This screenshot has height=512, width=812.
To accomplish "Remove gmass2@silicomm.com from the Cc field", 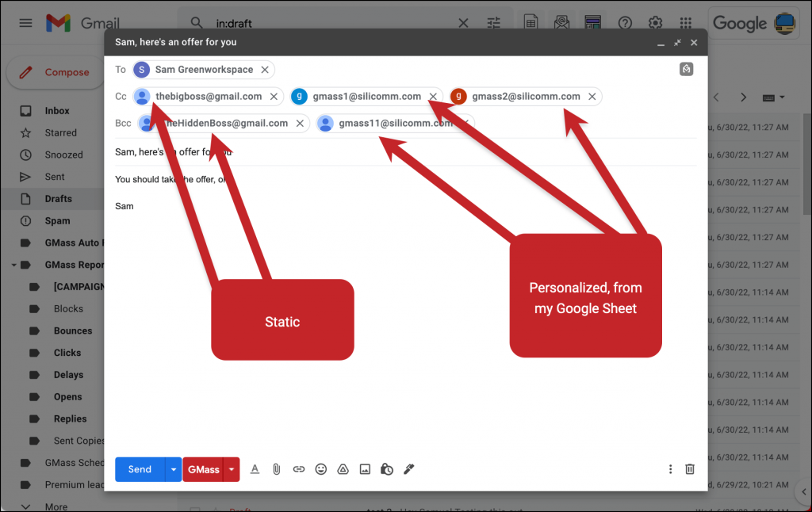I will click(x=592, y=95).
